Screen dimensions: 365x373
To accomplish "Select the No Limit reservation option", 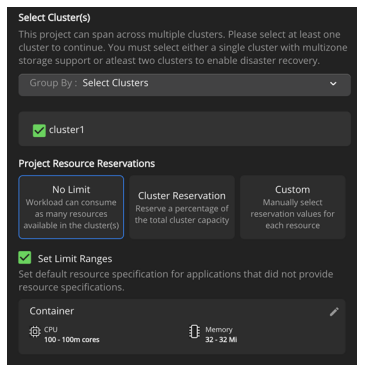I will pos(71,207).
